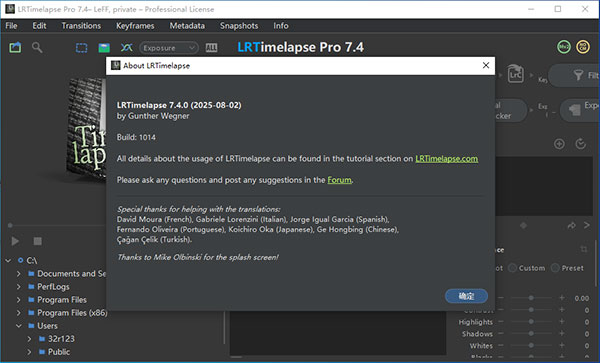Click the dashed rectangle crop icon

pyautogui.click(x=82, y=48)
